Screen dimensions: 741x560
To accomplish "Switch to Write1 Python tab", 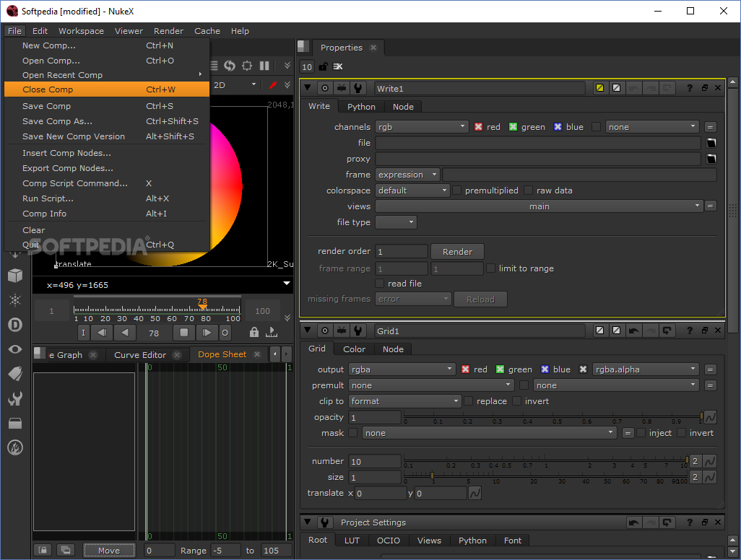I will (x=361, y=107).
